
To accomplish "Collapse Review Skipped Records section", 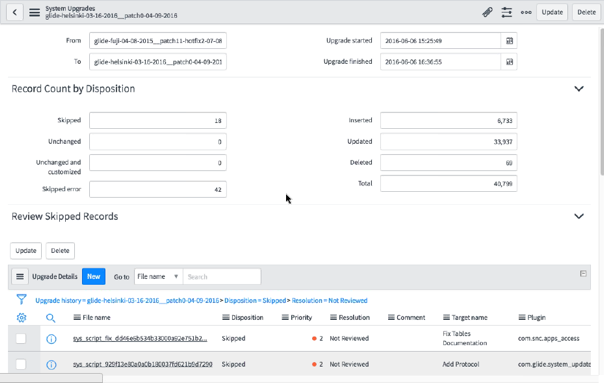I will click(x=579, y=216).
